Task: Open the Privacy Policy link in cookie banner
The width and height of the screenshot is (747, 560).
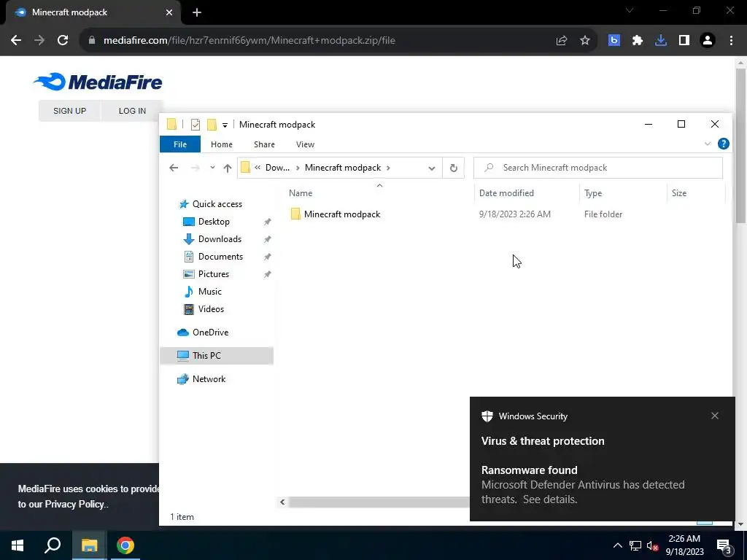Action: (x=74, y=505)
